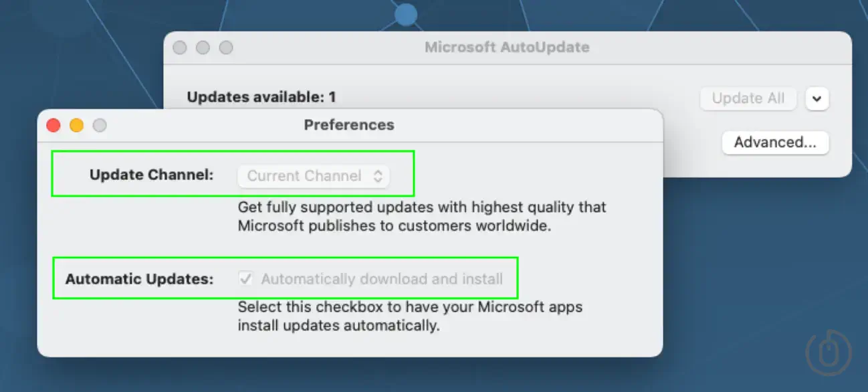Close the Microsoft AutoUpdate window
This screenshot has height=392, width=868.
(179, 47)
